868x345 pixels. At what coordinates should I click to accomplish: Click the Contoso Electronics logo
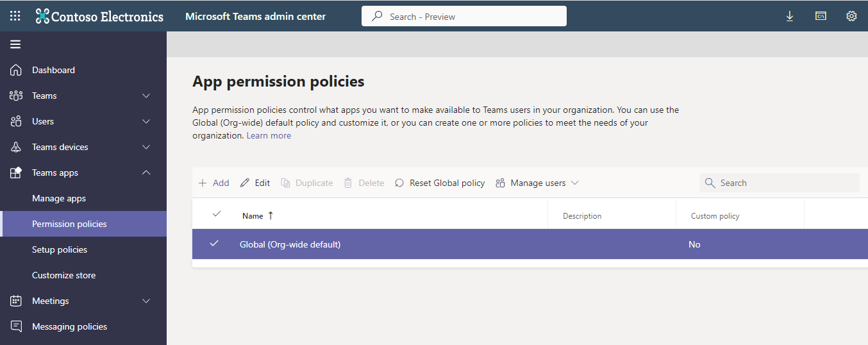(99, 16)
